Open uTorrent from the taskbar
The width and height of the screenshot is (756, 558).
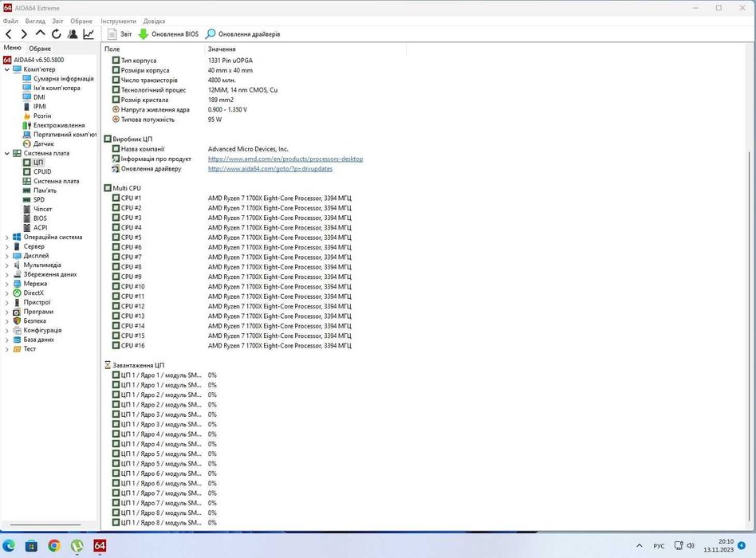pos(77,545)
